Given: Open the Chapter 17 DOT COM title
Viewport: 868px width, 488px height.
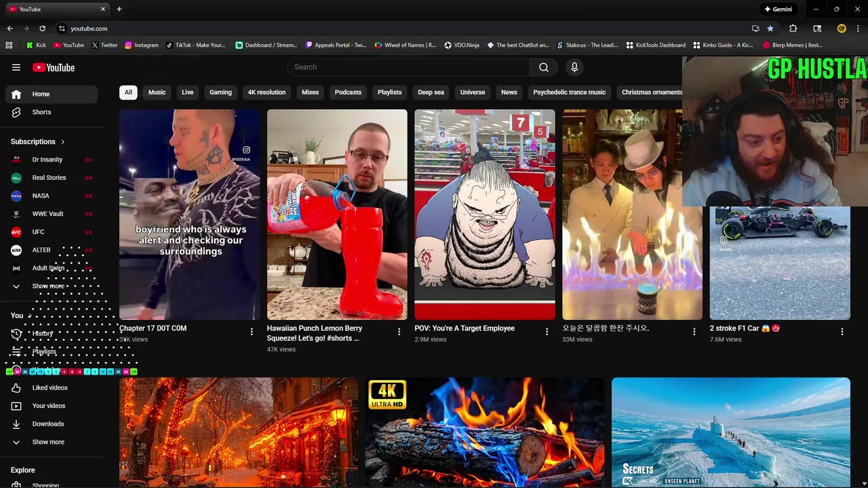Looking at the screenshot, I should click(153, 328).
